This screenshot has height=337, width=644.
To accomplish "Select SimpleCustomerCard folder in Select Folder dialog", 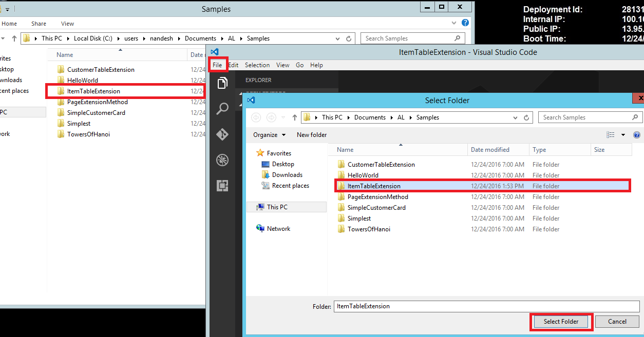I will [x=376, y=208].
